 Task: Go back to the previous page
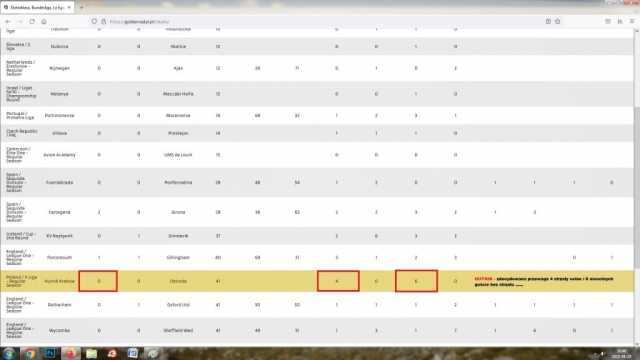(x=8, y=22)
